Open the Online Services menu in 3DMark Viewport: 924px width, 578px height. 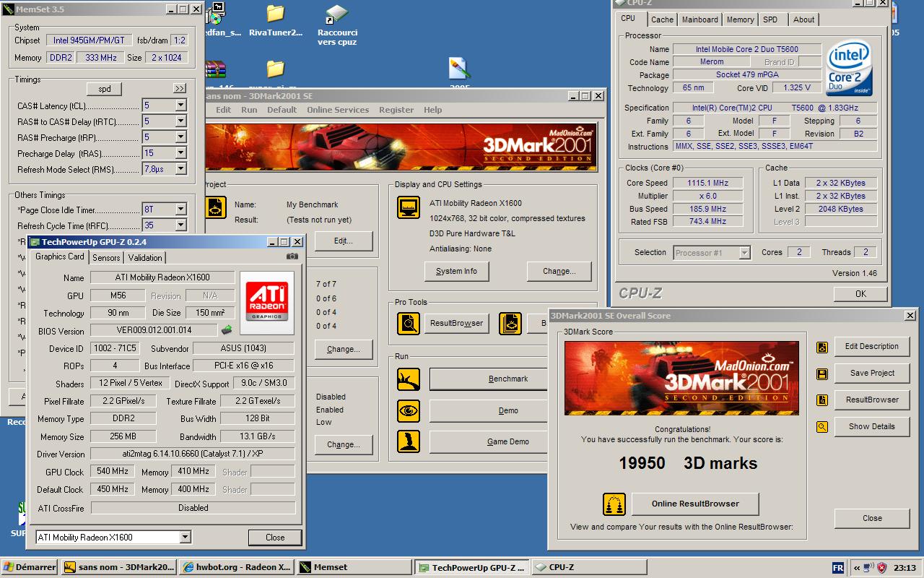[338, 110]
